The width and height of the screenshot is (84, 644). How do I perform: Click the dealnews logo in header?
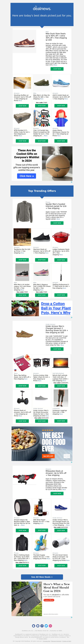pyautogui.click(x=42, y=8)
